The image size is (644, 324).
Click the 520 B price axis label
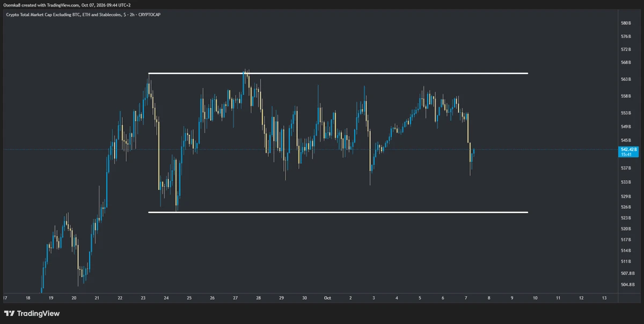coord(625,229)
